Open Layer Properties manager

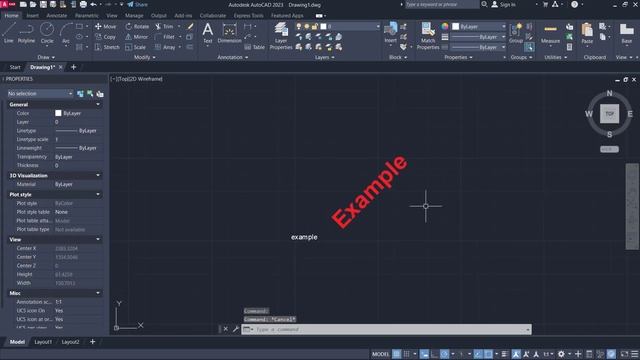pyautogui.click(x=281, y=36)
